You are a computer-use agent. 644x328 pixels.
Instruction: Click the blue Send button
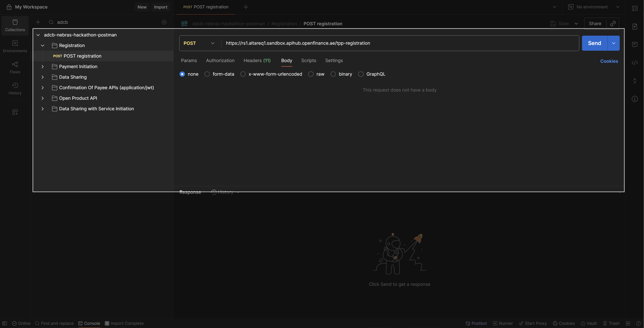coord(594,43)
